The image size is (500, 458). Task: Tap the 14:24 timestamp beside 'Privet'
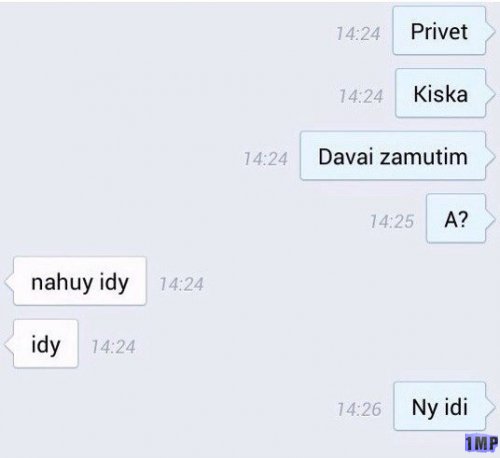click(358, 34)
